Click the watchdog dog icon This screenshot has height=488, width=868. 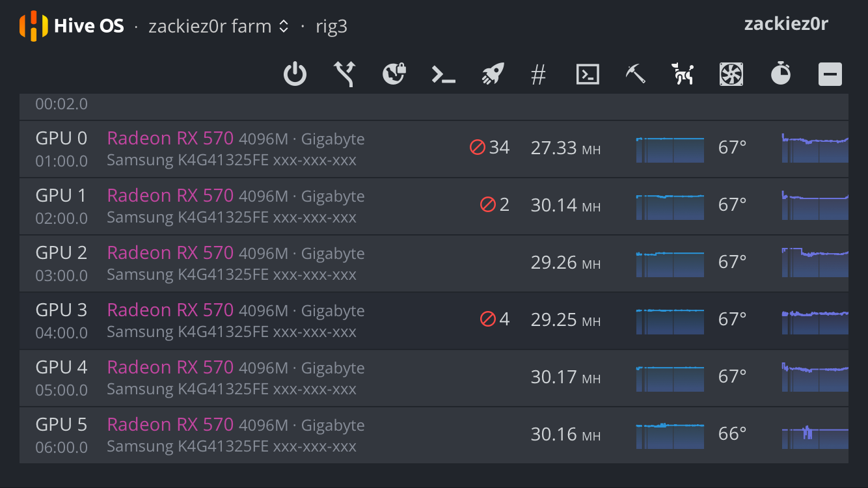click(x=683, y=74)
